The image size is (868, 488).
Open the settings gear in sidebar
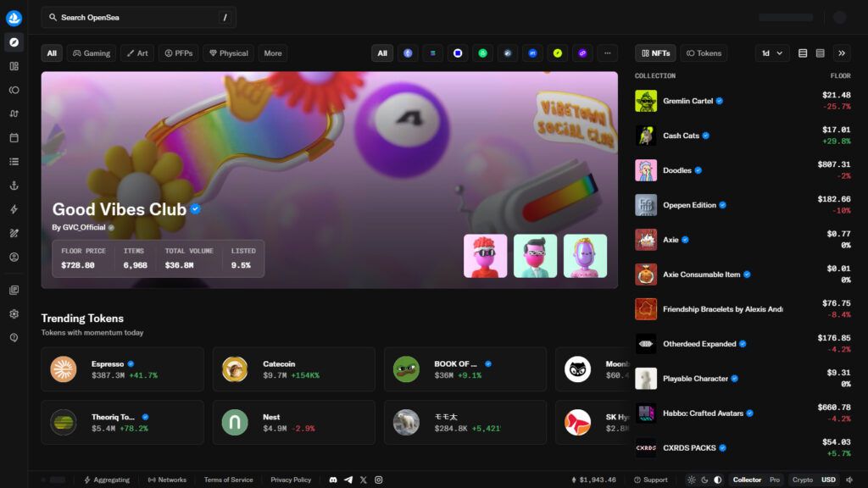pos(14,313)
